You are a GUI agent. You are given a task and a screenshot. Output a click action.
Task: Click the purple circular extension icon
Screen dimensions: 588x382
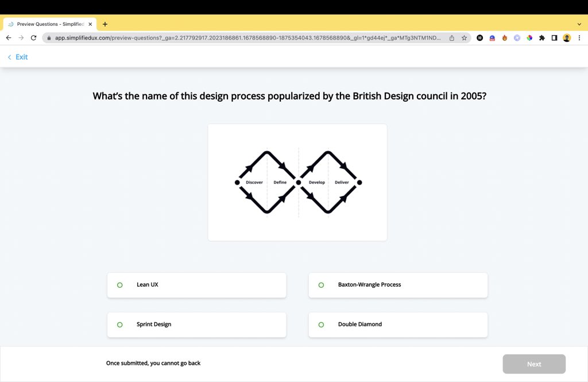coord(517,37)
